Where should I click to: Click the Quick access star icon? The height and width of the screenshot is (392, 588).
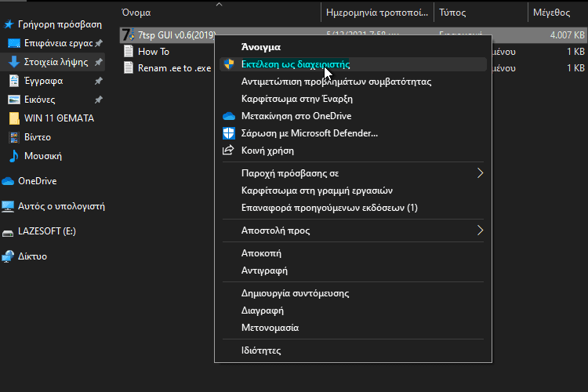click(x=9, y=25)
